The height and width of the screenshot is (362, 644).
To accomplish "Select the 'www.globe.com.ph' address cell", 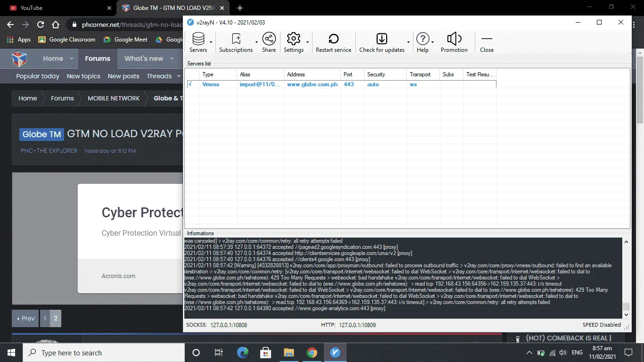I will (312, 84).
